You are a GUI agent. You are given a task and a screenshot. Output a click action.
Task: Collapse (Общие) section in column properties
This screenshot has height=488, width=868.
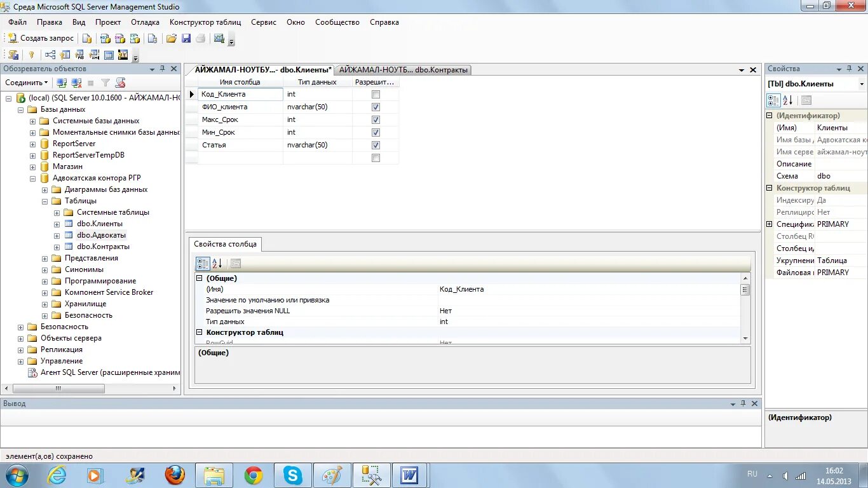199,278
